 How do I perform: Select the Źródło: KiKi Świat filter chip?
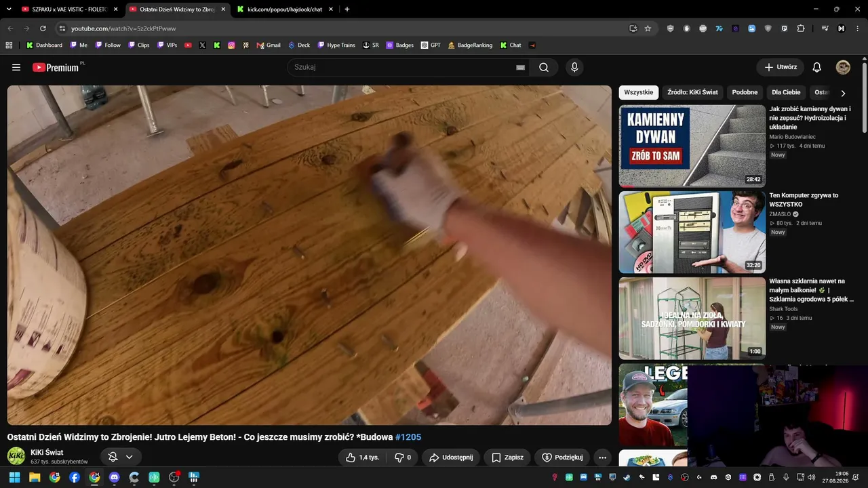[x=692, y=92]
